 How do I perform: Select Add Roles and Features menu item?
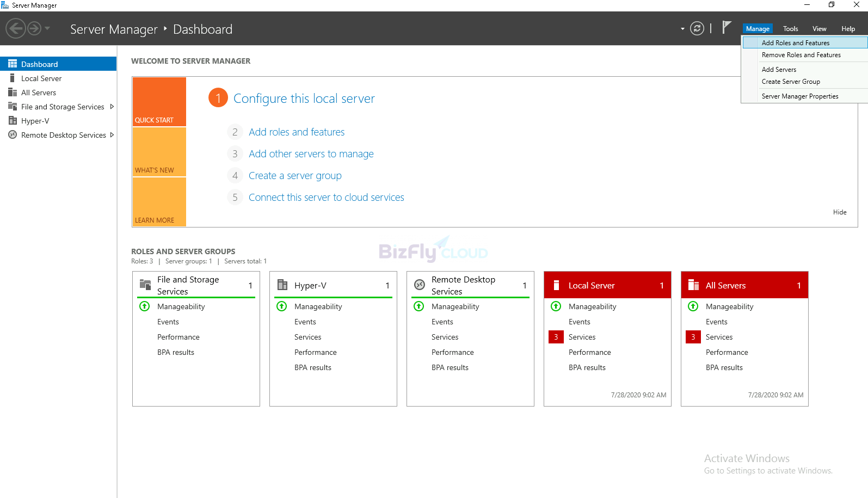805,42
